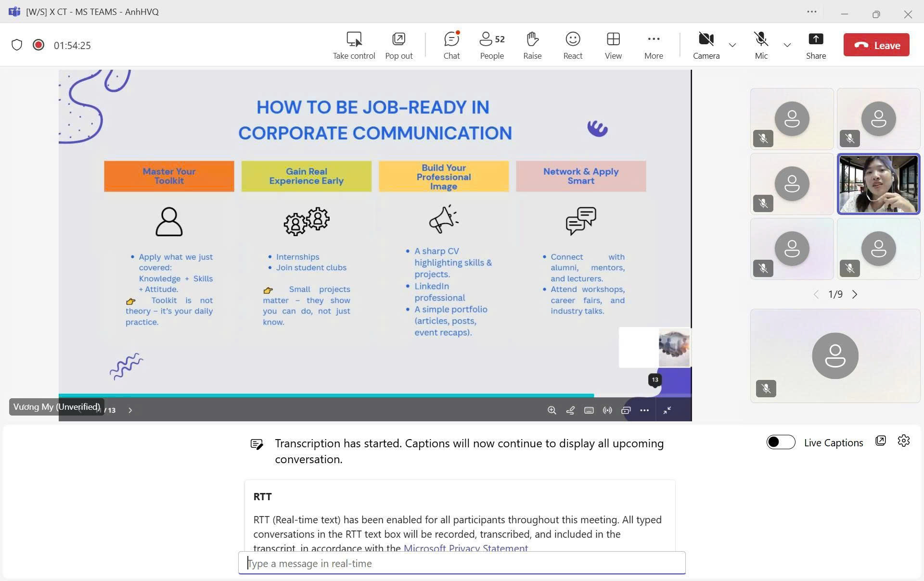Open the React emoji menu
924x581 pixels.
coord(573,45)
